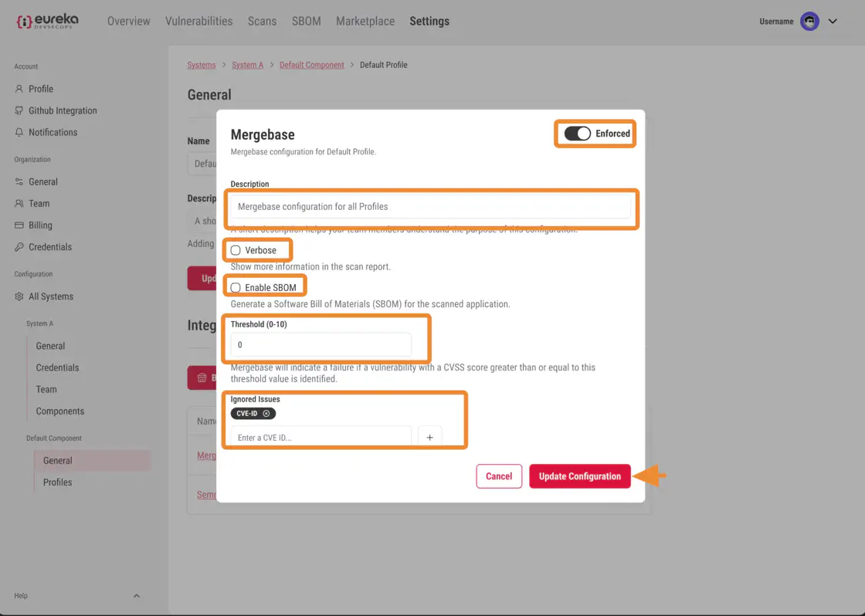This screenshot has width=865, height=616.
Task: Collapse the Help section chevron
Action: click(x=137, y=596)
